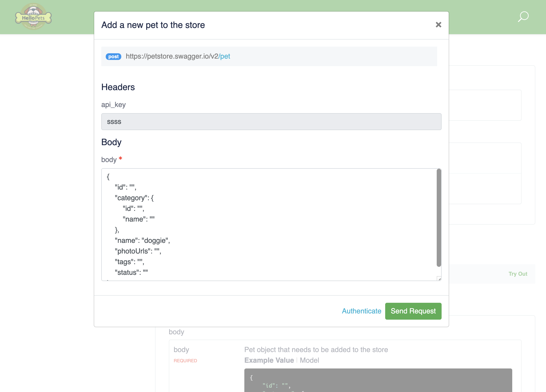Click the body textarea vertical scrollbar

(439, 218)
